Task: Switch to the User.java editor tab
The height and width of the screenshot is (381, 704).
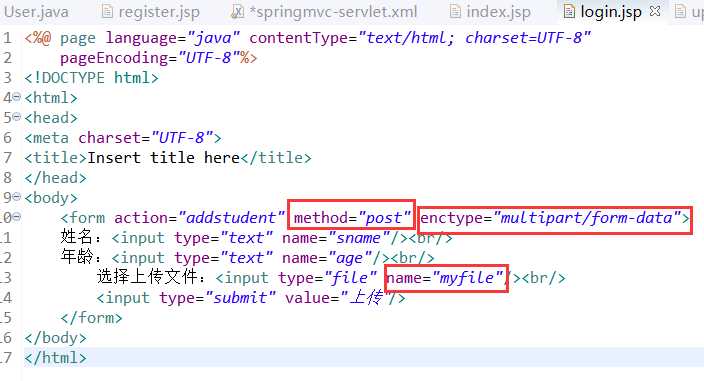Action: pos(36,12)
